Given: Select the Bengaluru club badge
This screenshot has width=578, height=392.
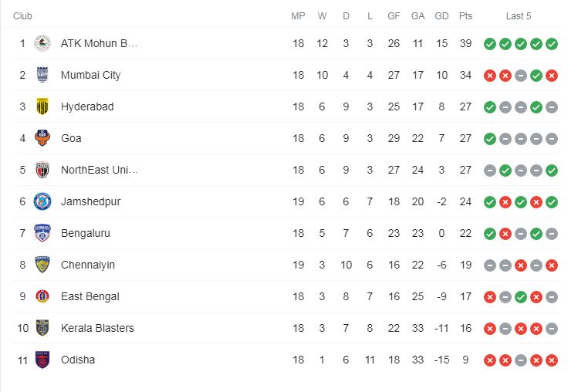Looking at the screenshot, I should click(x=42, y=233).
